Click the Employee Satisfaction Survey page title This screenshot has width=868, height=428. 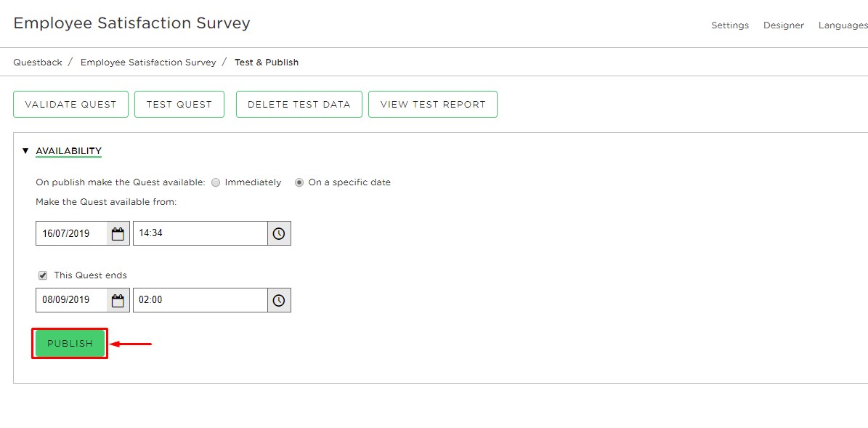coord(131,23)
